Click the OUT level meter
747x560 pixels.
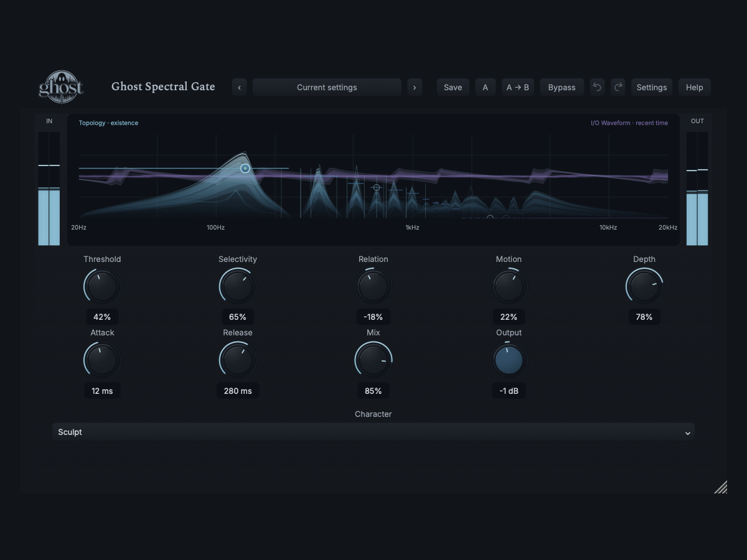point(697,189)
